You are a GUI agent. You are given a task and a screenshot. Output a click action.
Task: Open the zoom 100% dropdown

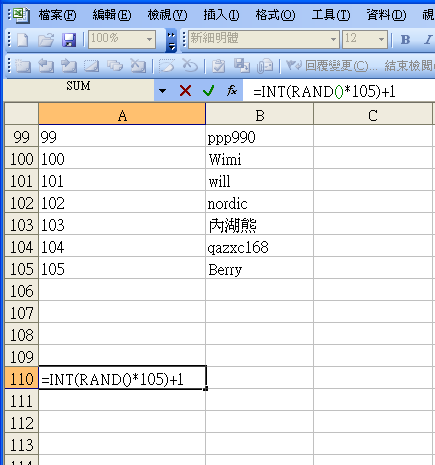[149, 40]
